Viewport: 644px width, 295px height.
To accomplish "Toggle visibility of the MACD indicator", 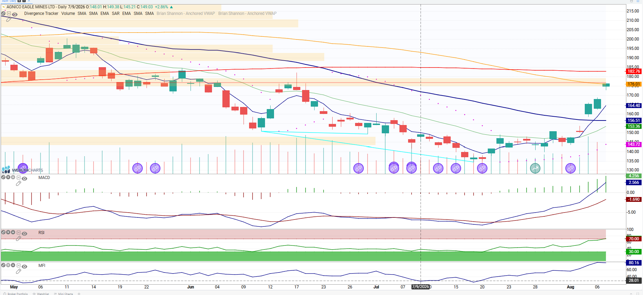I will click(25, 178).
